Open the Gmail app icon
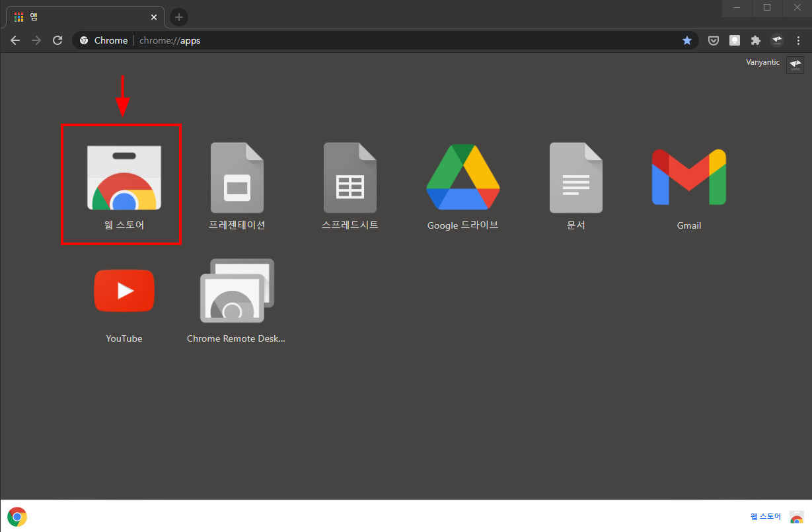 (688, 177)
